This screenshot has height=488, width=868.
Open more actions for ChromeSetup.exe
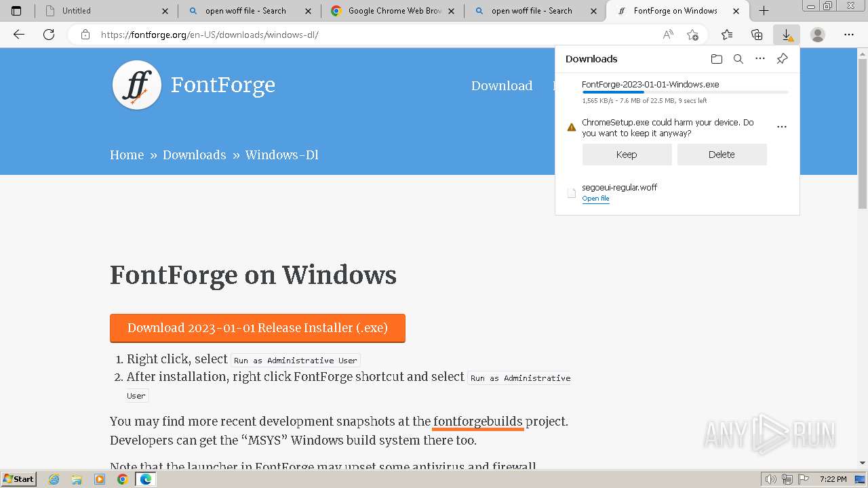(782, 127)
